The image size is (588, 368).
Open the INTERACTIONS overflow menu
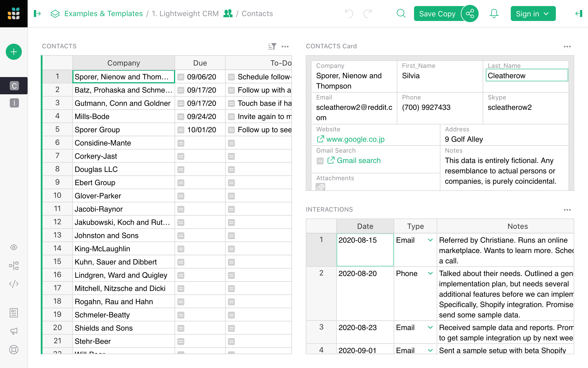coord(567,210)
